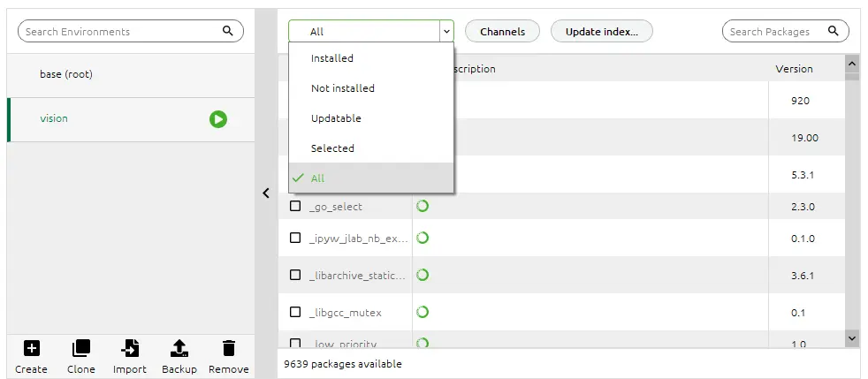The height and width of the screenshot is (379, 868).
Task: Open the Channels dialog
Action: [502, 31]
